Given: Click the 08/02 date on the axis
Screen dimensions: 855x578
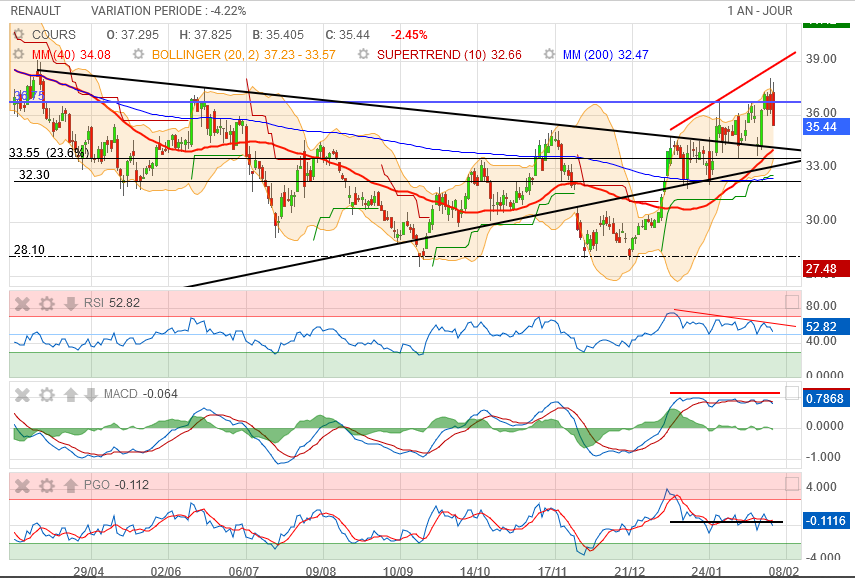Looking at the screenshot, I should 784,571.
